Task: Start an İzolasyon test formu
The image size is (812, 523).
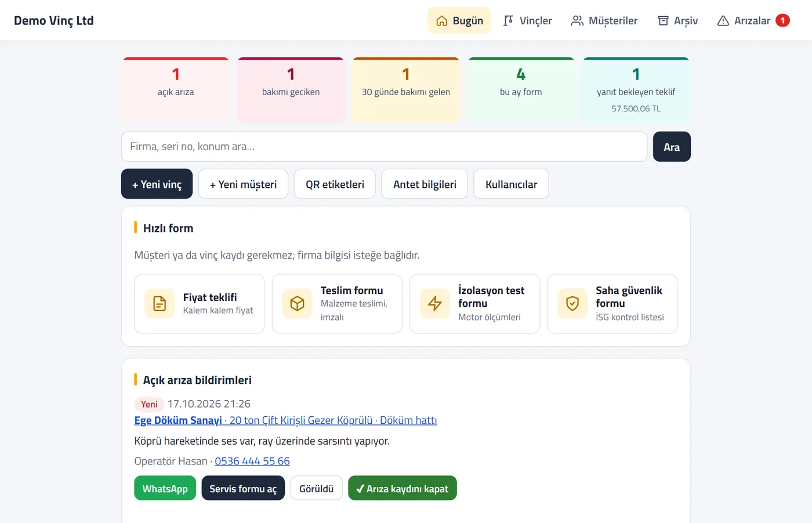Action: tap(474, 304)
